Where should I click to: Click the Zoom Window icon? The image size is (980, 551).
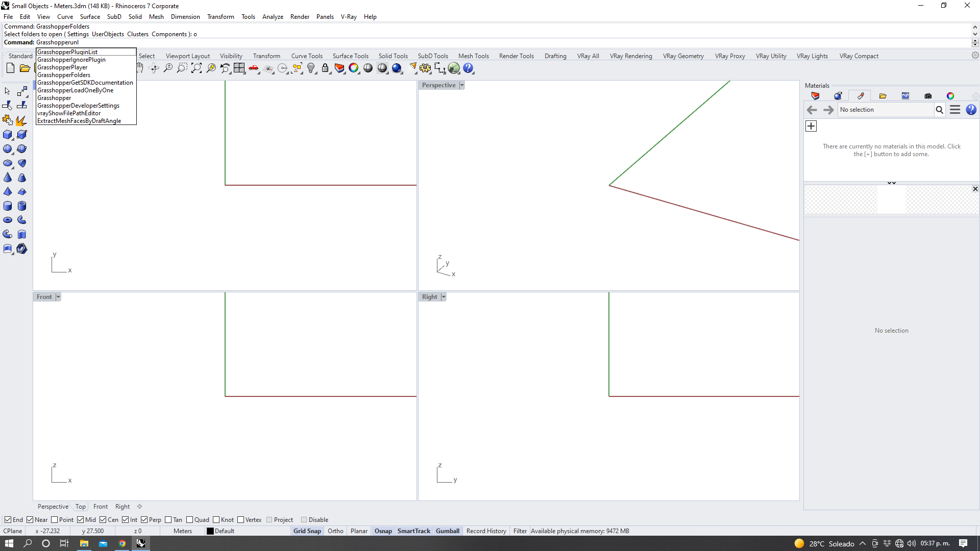pyautogui.click(x=182, y=68)
